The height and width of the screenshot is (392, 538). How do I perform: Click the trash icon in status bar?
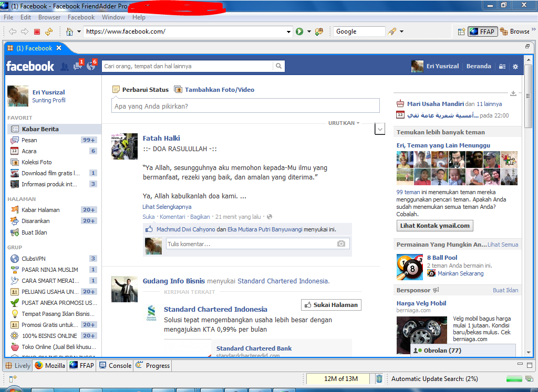pos(379,379)
